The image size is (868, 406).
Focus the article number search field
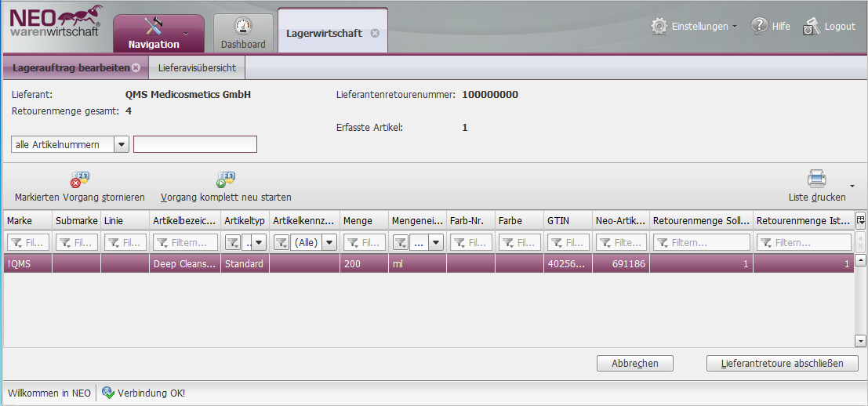[195, 144]
